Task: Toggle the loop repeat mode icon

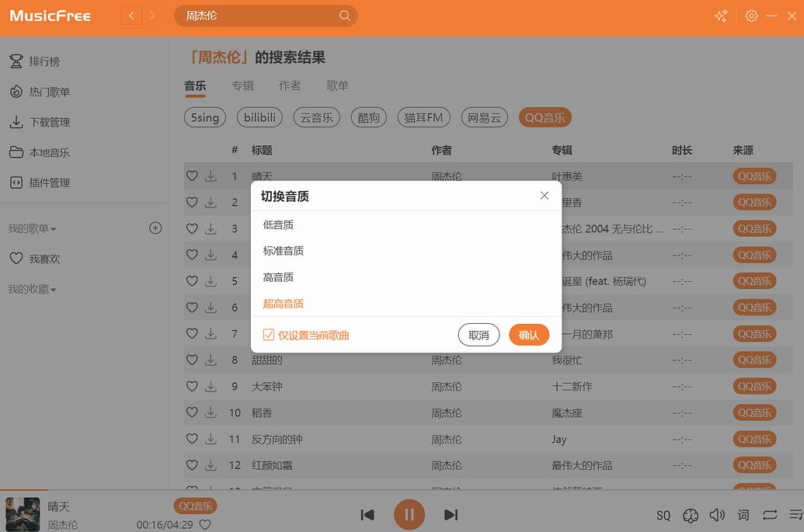Action: point(770,515)
